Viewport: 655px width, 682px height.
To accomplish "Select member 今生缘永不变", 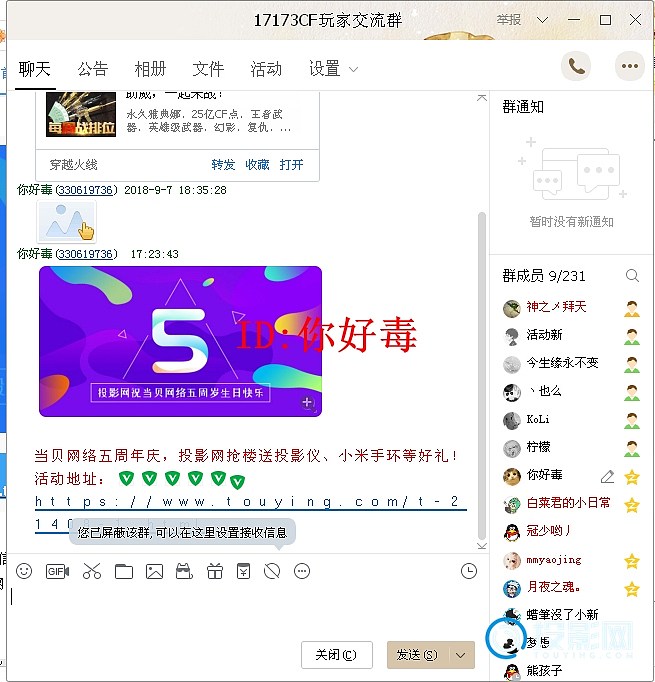I will (562, 363).
